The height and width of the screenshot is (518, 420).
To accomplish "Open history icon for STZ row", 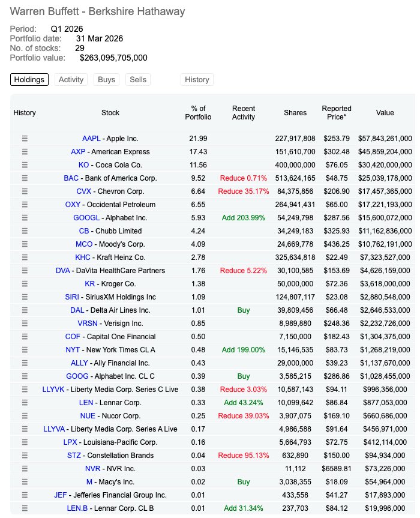I will (25, 456).
